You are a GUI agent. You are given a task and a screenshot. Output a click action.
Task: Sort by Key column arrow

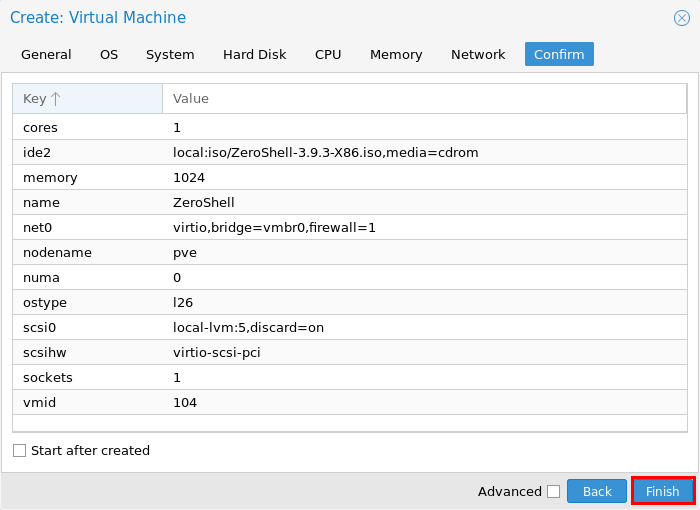click(55, 98)
